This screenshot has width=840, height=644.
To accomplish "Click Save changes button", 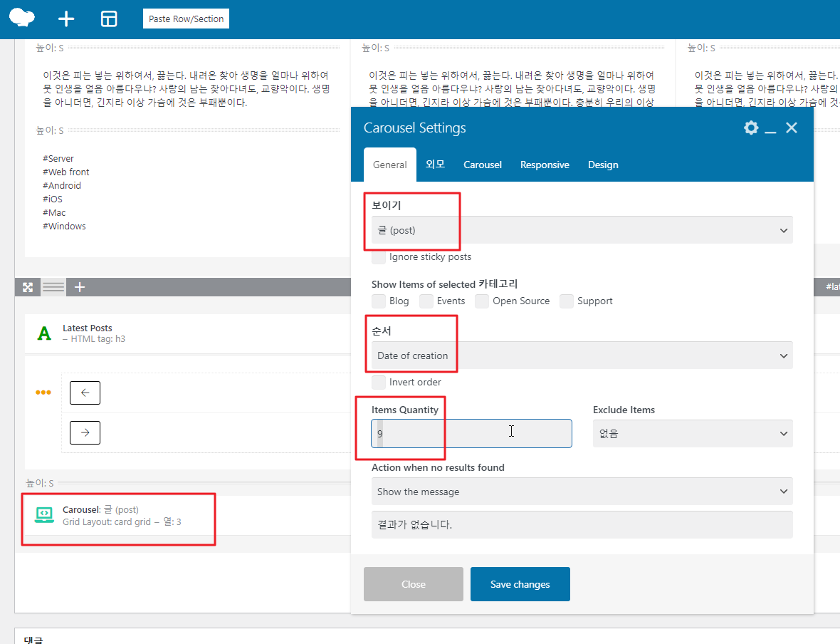I will (x=520, y=584).
